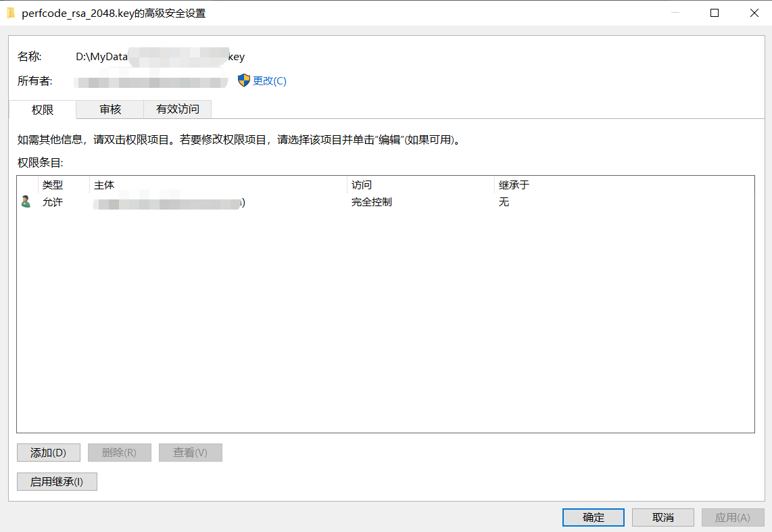Switch to the 审核 tab

(110, 110)
